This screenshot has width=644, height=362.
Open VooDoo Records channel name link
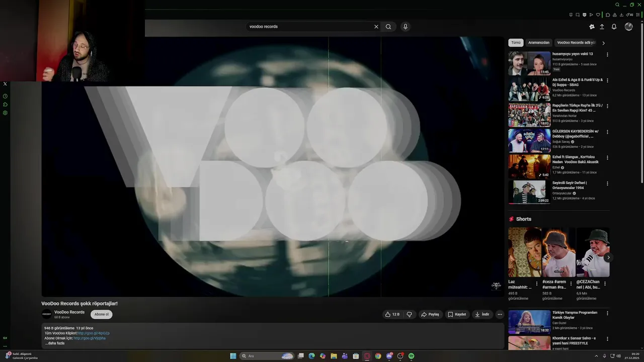(x=69, y=312)
